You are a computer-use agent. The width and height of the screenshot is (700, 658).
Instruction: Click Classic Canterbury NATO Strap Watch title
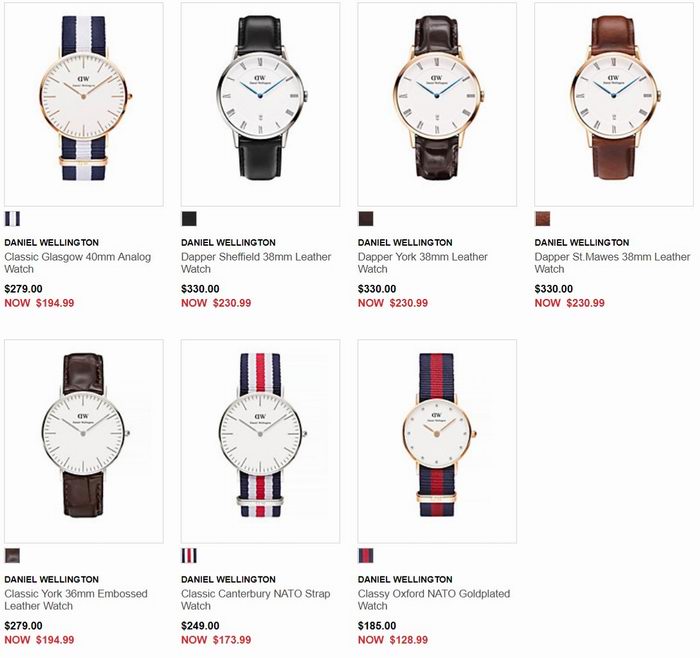tap(255, 600)
